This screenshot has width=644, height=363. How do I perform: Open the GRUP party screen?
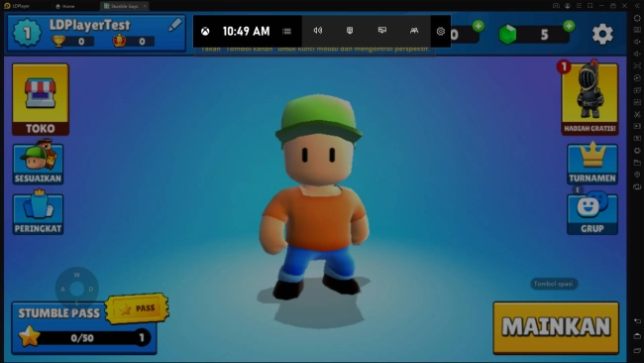pyautogui.click(x=592, y=214)
